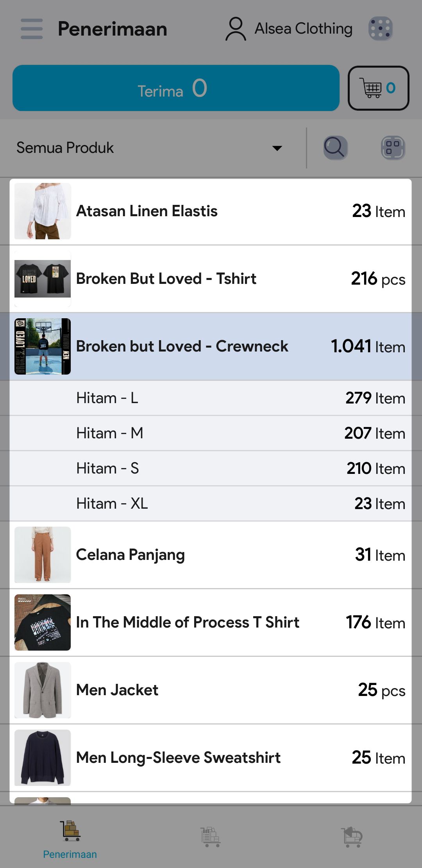Open the right bottom navigation return icon
This screenshot has width=422, height=868.
[352, 837]
